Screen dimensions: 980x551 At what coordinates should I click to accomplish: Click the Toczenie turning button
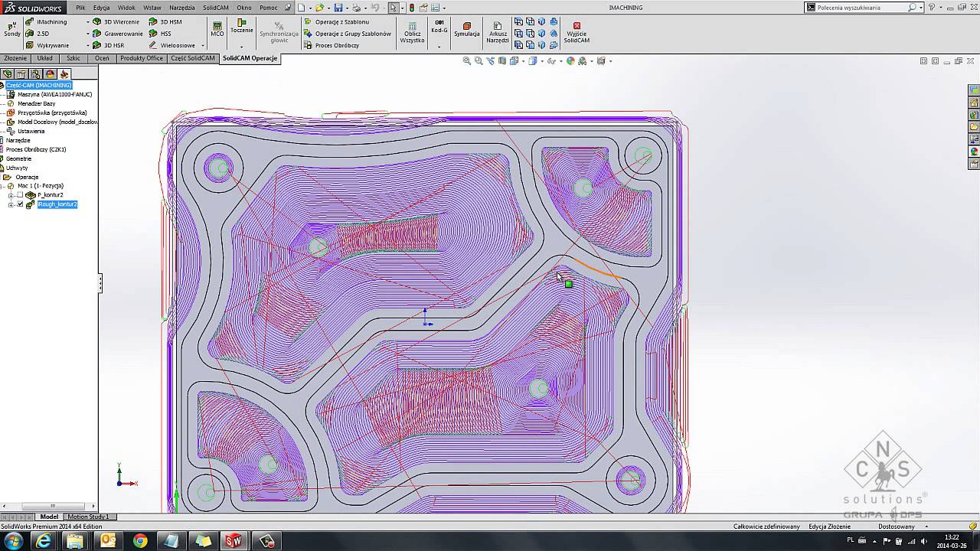[x=242, y=27]
